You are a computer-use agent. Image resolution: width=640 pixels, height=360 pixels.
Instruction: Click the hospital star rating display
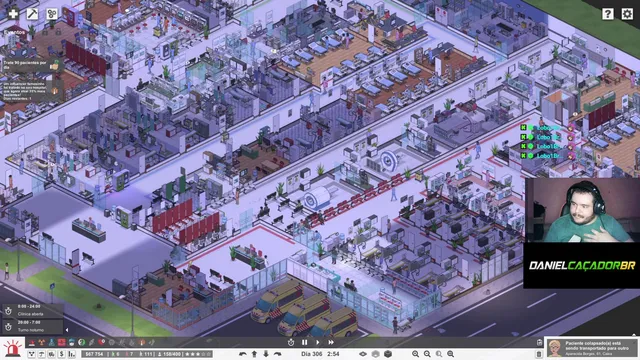click(198, 354)
